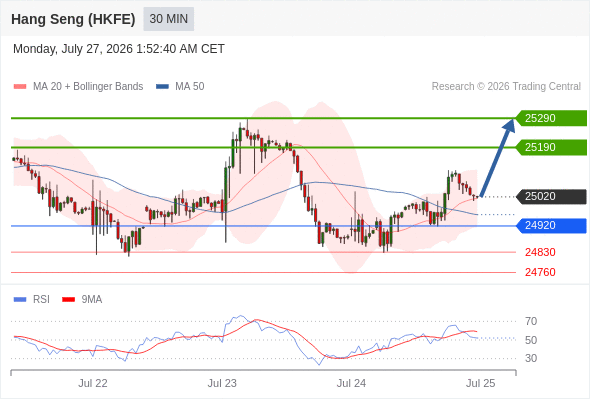Click the blue upward forecast arrow
Screen dimensions: 590x400
pos(497,157)
